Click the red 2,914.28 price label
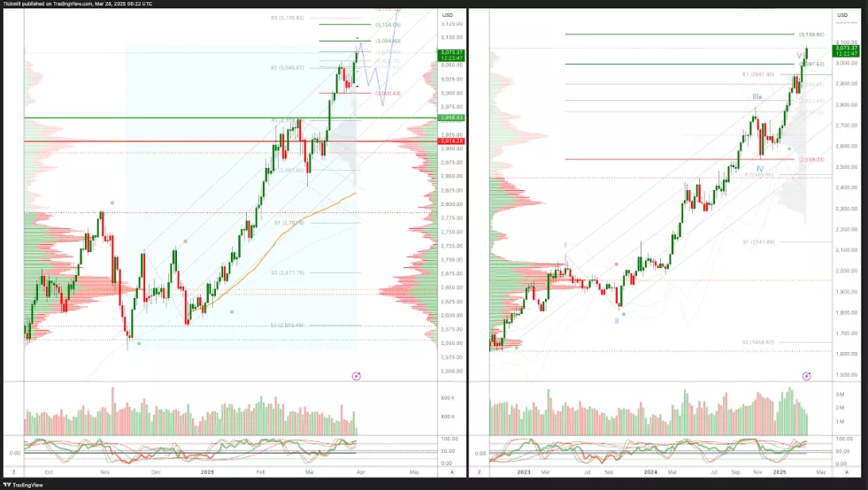The image size is (868, 490). coord(450,142)
